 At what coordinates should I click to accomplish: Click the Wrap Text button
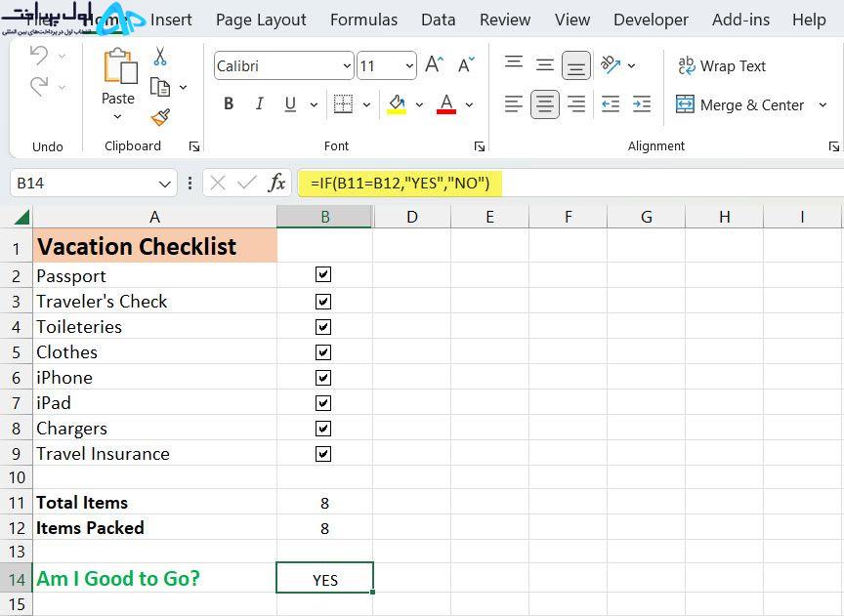coord(721,65)
